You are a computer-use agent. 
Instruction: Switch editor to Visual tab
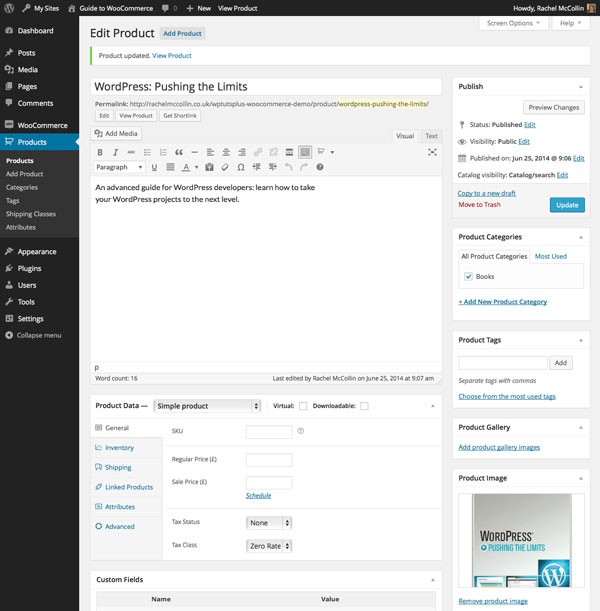[405, 136]
